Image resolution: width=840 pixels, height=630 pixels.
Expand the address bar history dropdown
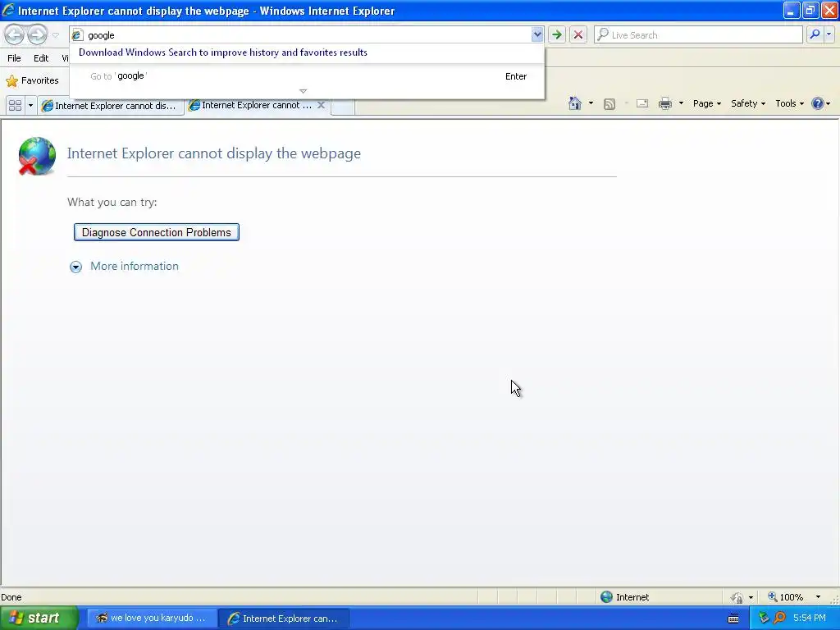536,34
